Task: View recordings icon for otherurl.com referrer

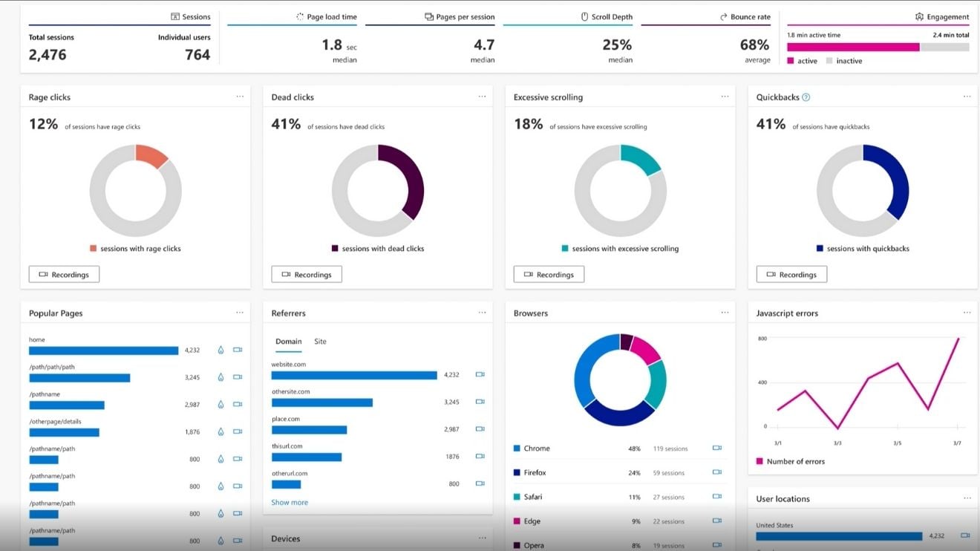Action: coord(480,483)
